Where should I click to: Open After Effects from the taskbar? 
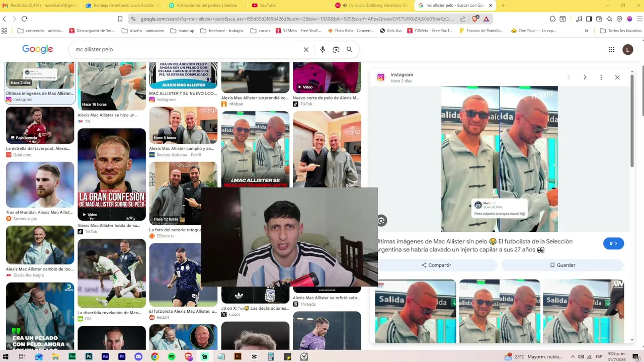[x=105, y=356]
